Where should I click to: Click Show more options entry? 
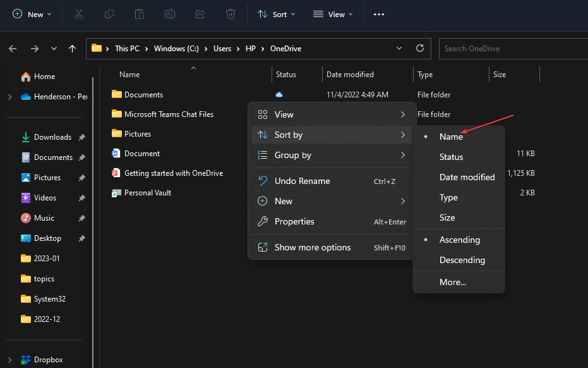[x=312, y=247]
